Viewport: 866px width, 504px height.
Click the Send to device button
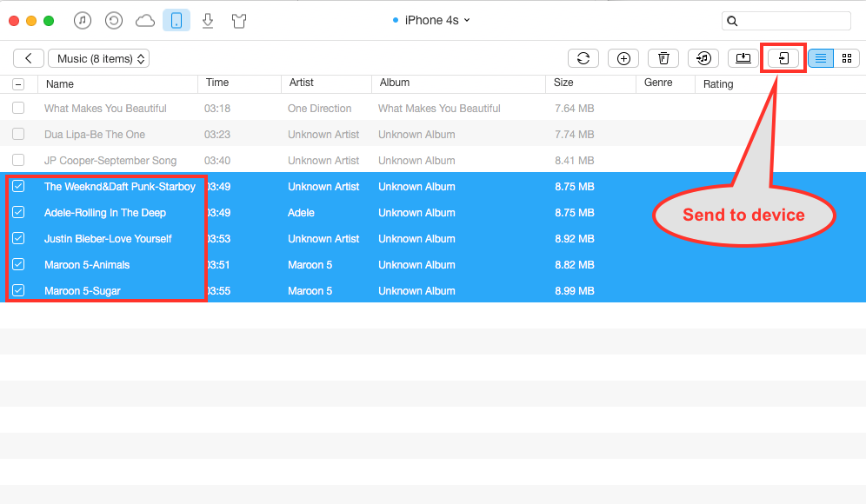click(x=783, y=58)
